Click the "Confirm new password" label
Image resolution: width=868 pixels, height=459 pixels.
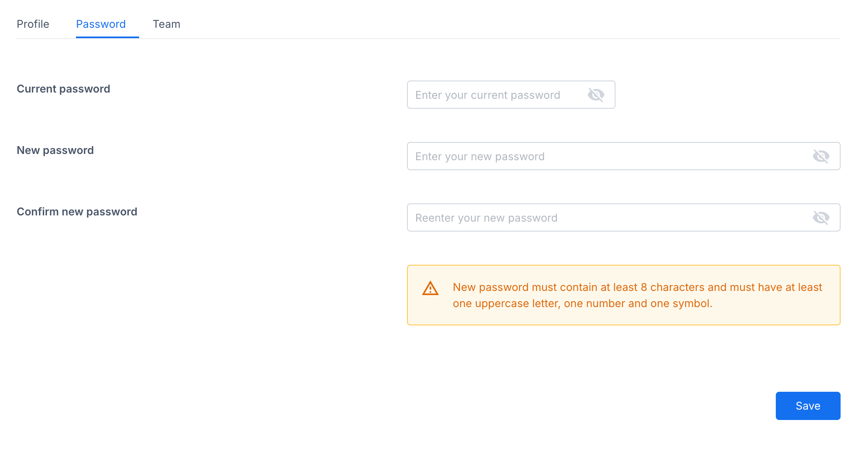pyautogui.click(x=77, y=212)
